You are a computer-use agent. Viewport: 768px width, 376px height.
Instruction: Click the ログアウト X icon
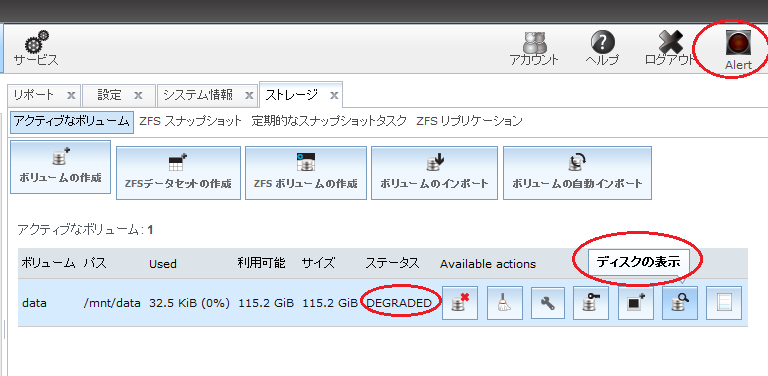point(671,43)
